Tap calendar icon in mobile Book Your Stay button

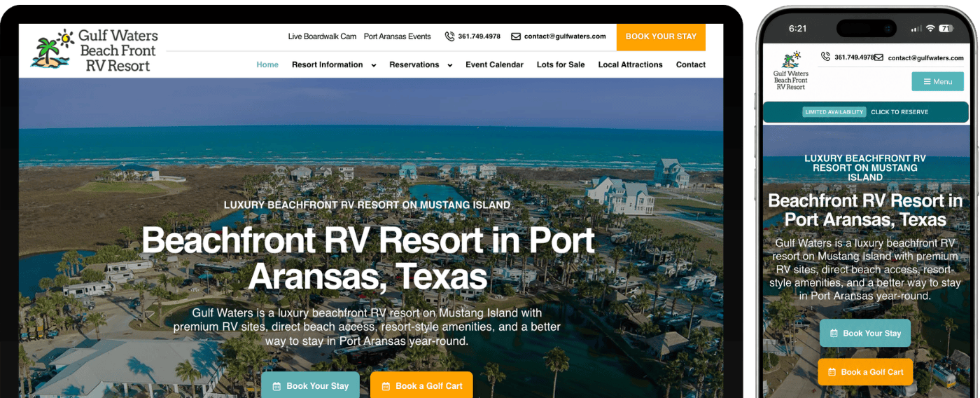click(834, 334)
